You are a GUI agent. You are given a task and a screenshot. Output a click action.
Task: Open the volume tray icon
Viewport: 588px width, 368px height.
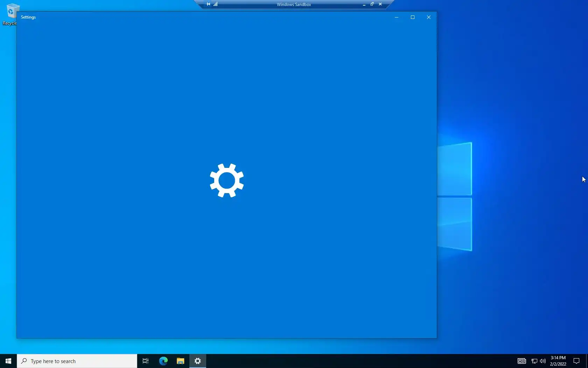click(x=543, y=361)
